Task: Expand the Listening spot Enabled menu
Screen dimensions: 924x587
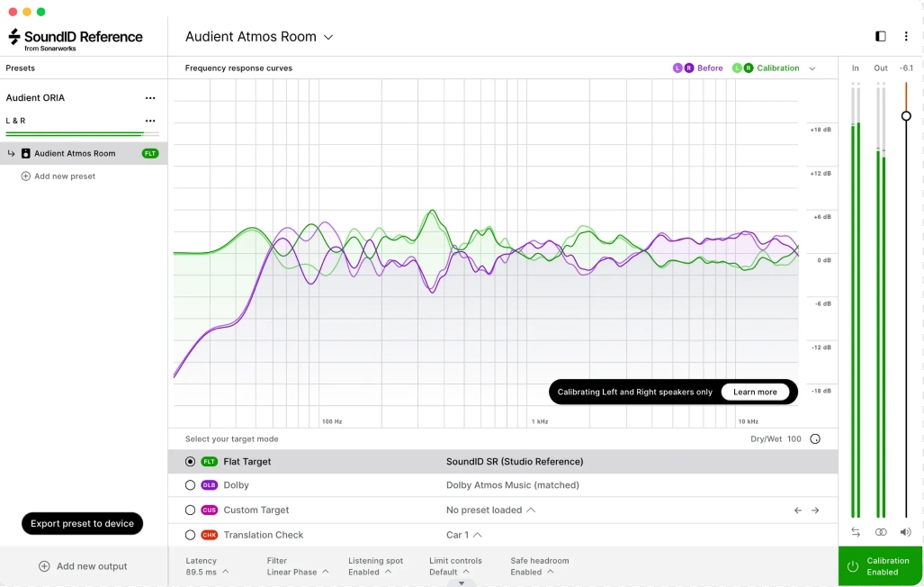Action: tap(375, 566)
